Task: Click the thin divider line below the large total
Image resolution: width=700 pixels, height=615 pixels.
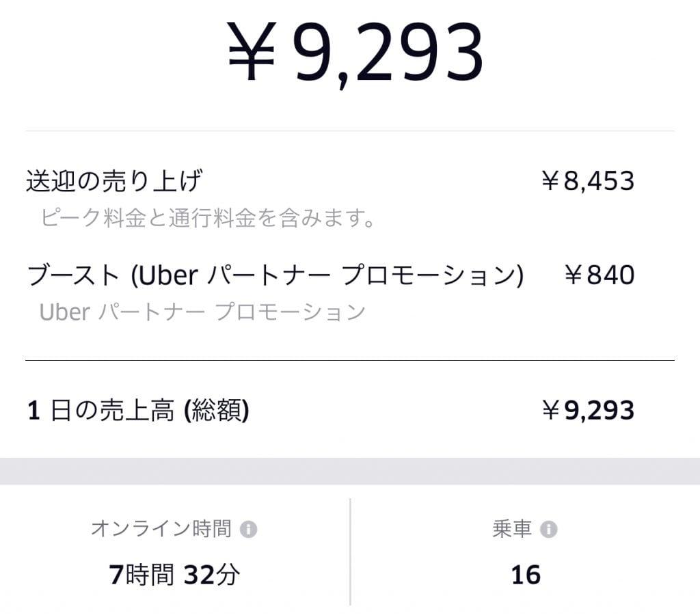Action: pos(350,131)
